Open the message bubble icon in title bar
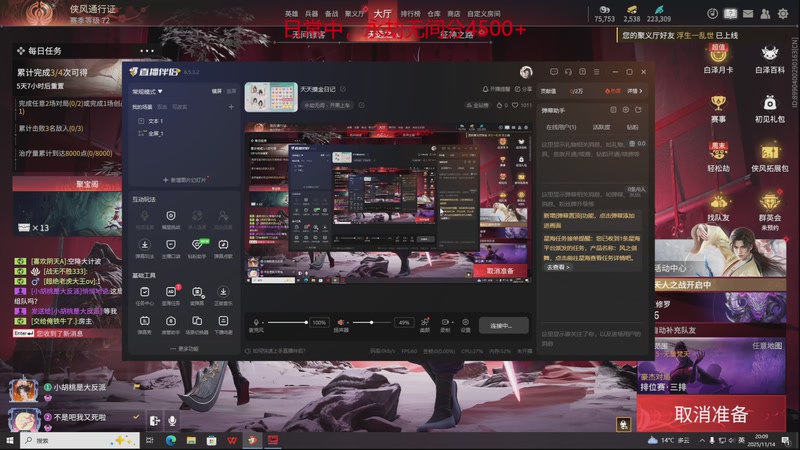 [554, 72]
